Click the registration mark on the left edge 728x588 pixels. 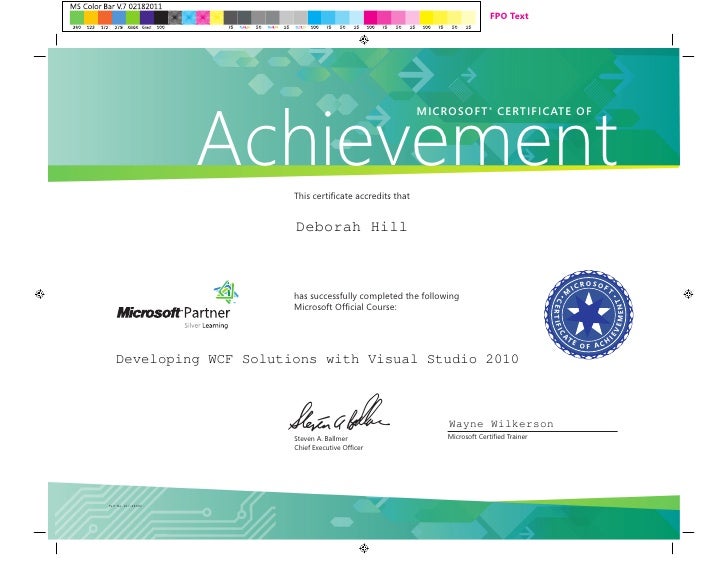pyautogui.click(x=39, y=294)
